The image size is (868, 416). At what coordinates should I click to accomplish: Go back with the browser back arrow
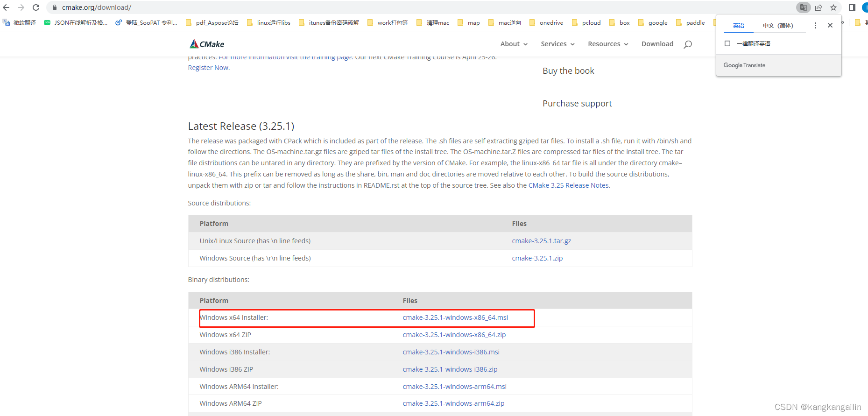click(x=6, y=7)
